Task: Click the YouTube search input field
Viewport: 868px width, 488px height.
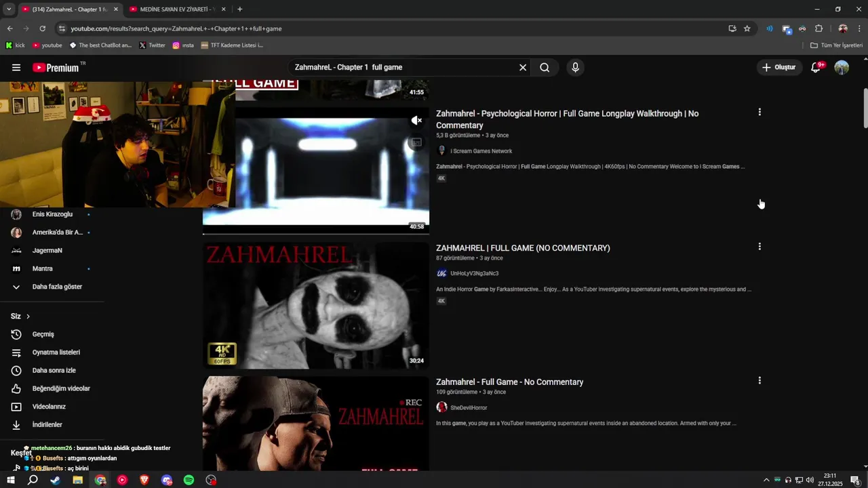Action: tap(403, 68)
